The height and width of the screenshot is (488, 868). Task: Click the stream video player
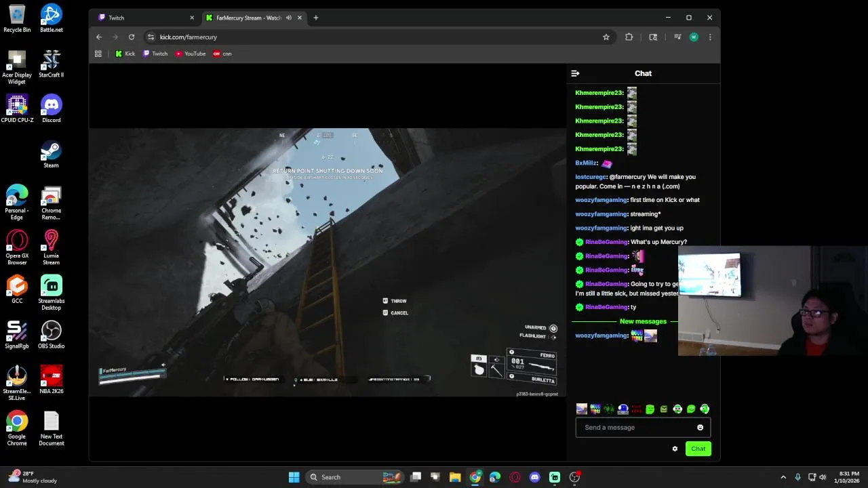[x=328, y=262]
